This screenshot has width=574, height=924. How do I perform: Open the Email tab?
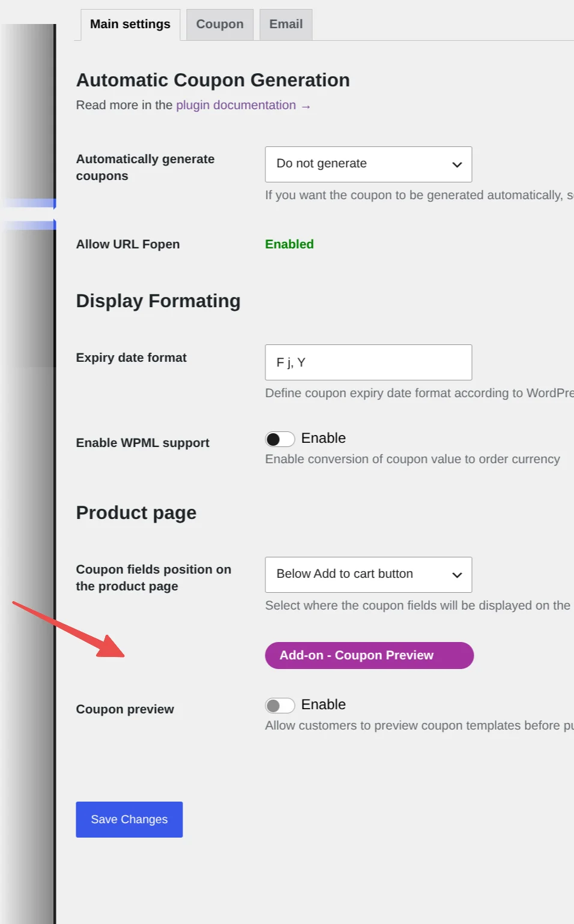click(x=286, y=25)
